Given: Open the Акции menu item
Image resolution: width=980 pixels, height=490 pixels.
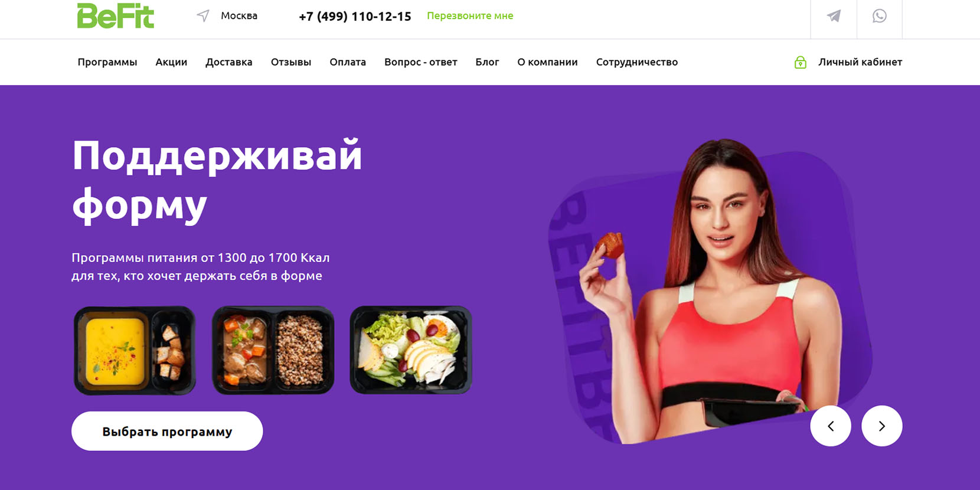Looking at the screenshot, I should 171,62.
